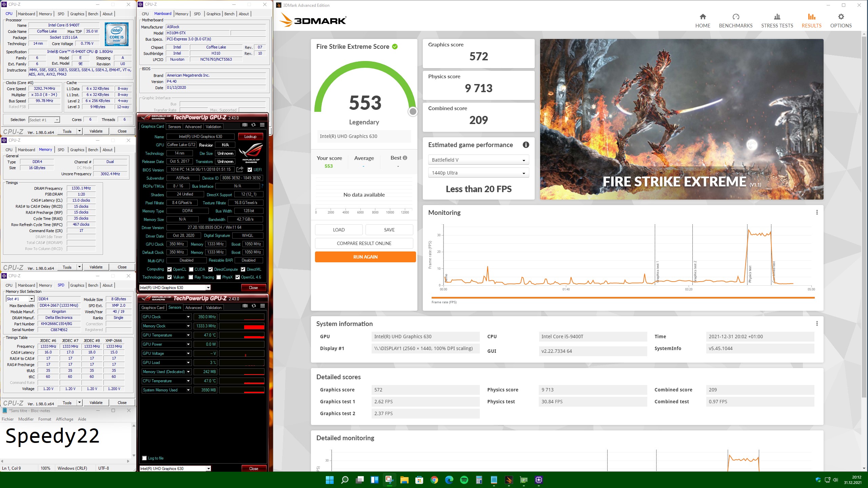Screen dimensions: 868x488
Task: Open Monitoring panel three-dot menu
Action: 817,212
